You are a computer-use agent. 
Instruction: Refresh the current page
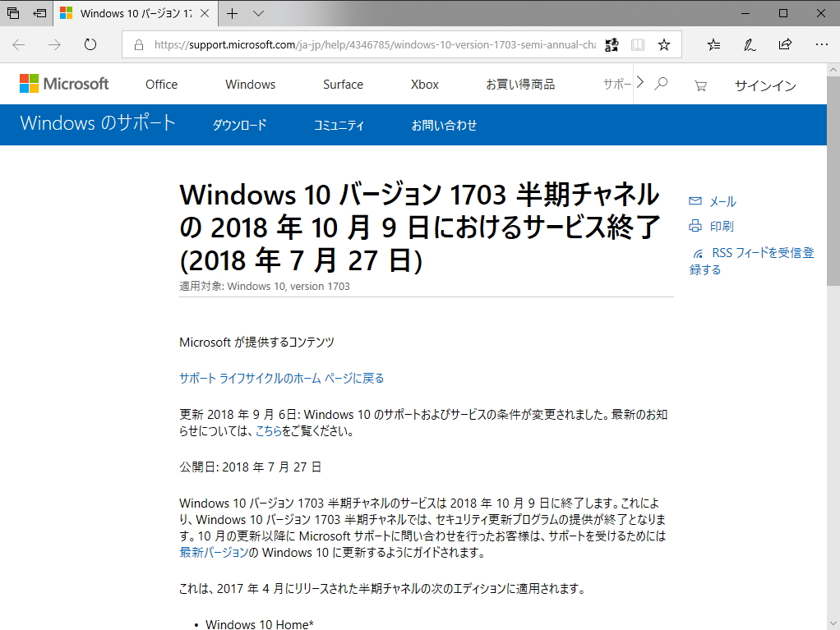90,44
